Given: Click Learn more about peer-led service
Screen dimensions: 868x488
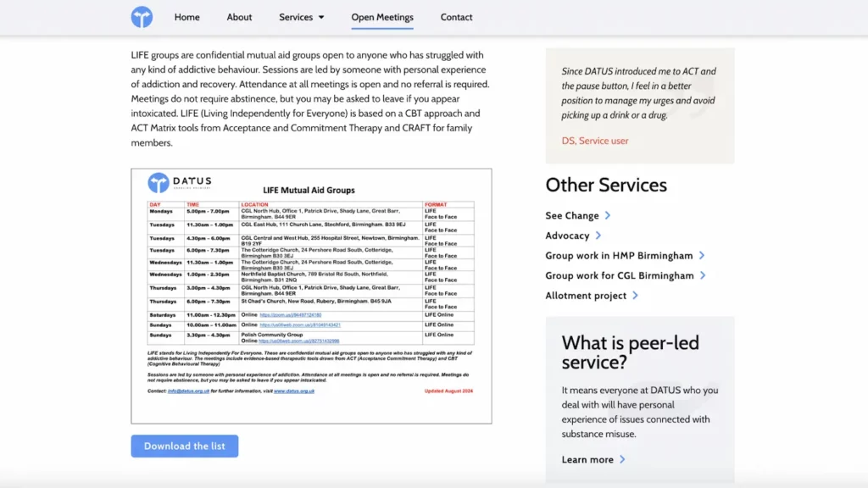Looking at the screenshot, I should [587, 459].
